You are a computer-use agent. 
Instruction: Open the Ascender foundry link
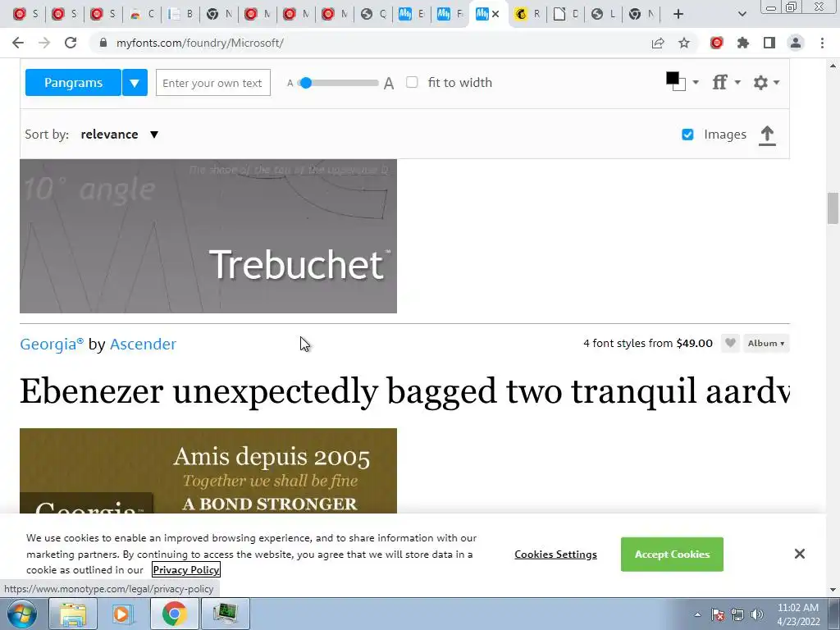click(x=143, y=344)
